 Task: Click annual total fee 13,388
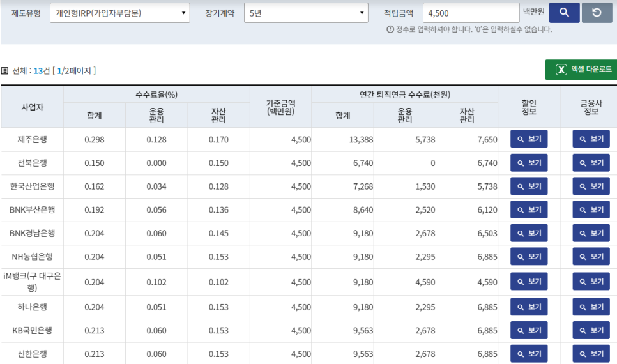click(361, 139)
